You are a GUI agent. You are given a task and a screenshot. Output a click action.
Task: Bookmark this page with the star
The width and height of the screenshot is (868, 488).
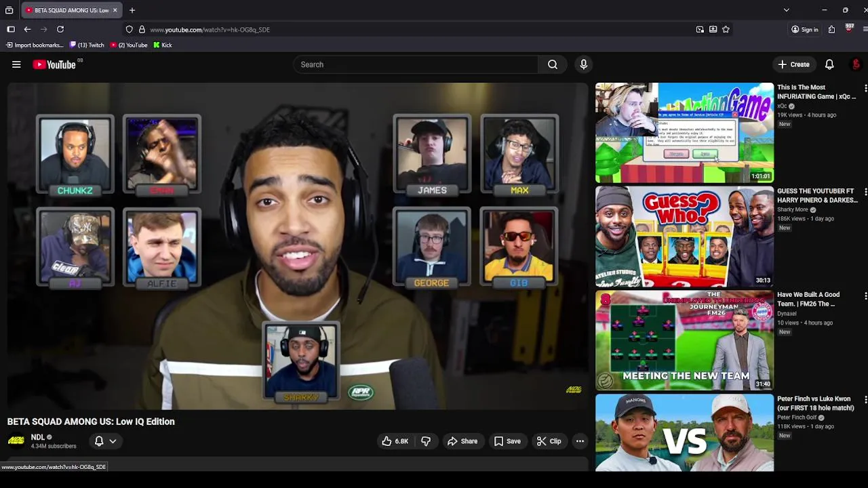click(726, 29)
